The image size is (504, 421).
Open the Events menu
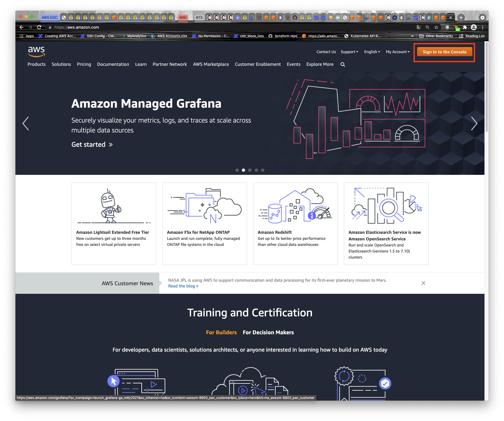[294, 64]
